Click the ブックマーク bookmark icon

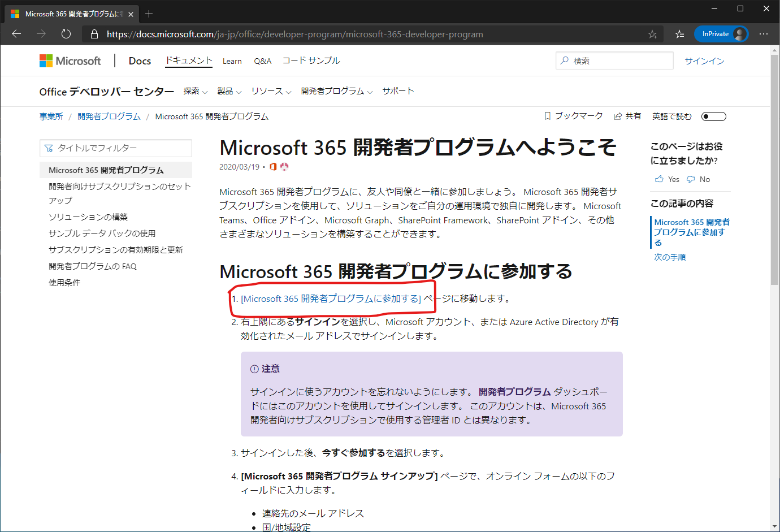[547, 116]
